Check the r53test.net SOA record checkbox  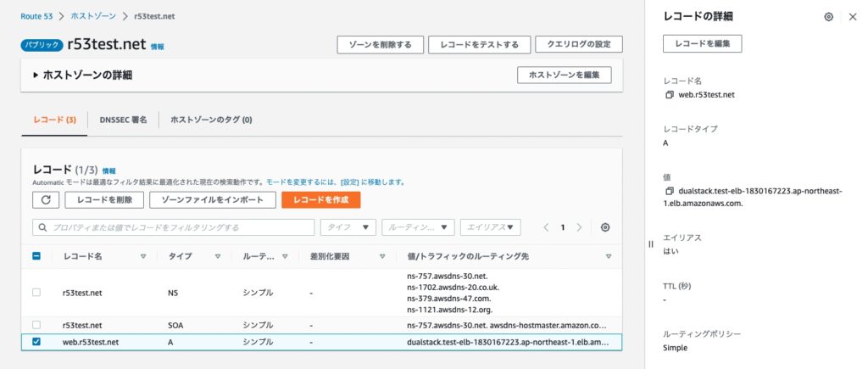point(36,325)
